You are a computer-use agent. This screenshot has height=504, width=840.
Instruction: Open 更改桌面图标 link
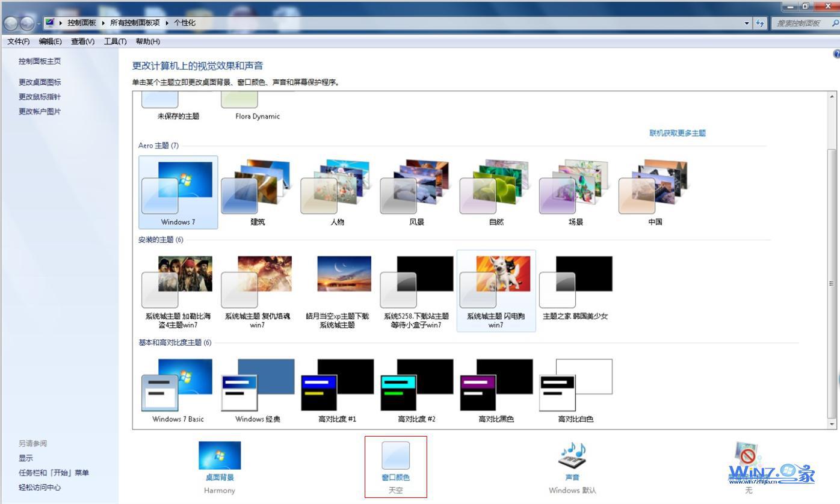tap(40, 82)
